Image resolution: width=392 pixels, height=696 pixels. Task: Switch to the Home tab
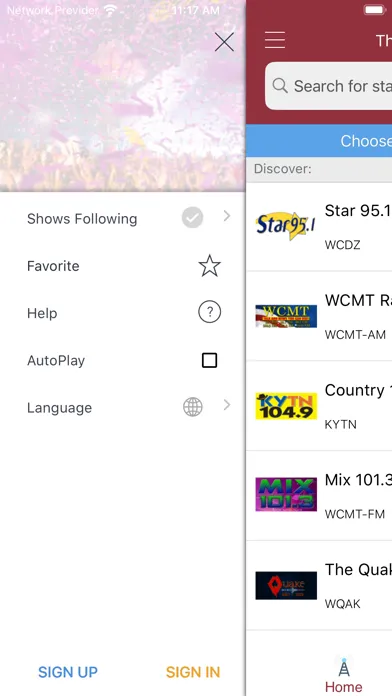coord(344,675)
